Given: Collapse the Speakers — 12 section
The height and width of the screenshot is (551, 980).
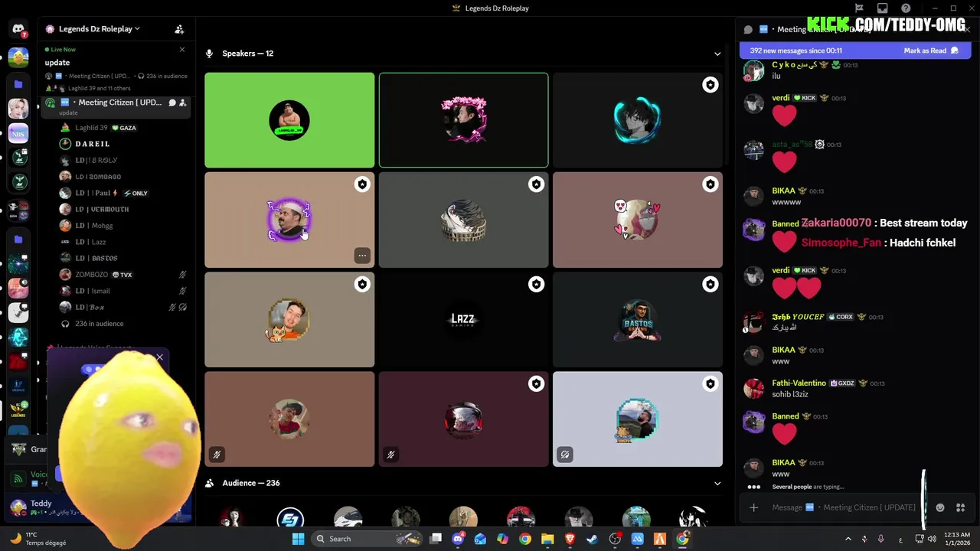Looking at the screenshot, I should (717, 54).
